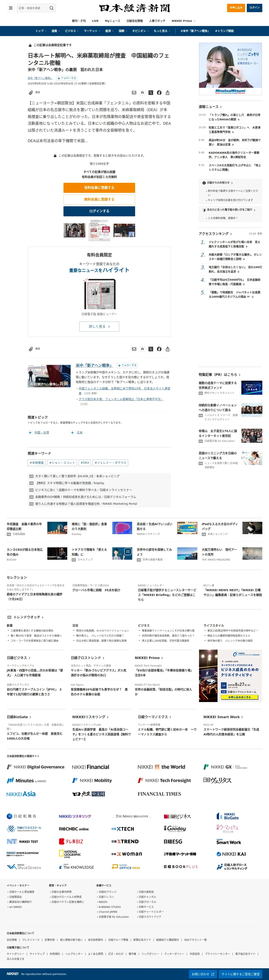The image size is (269, 980).
Task: Open the #DEA keyword tag
Action: (x=85, y=463)
